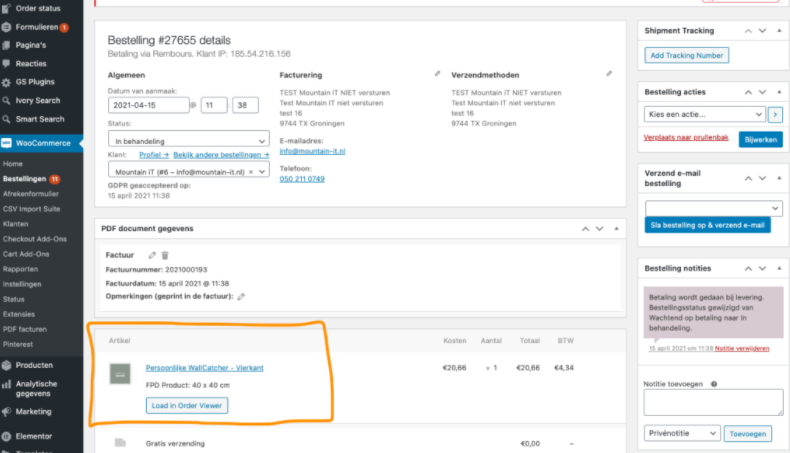Viewport: 790px width, 453px height.
Task: Open the customer Profiel link
Action: tap(154, 155)
